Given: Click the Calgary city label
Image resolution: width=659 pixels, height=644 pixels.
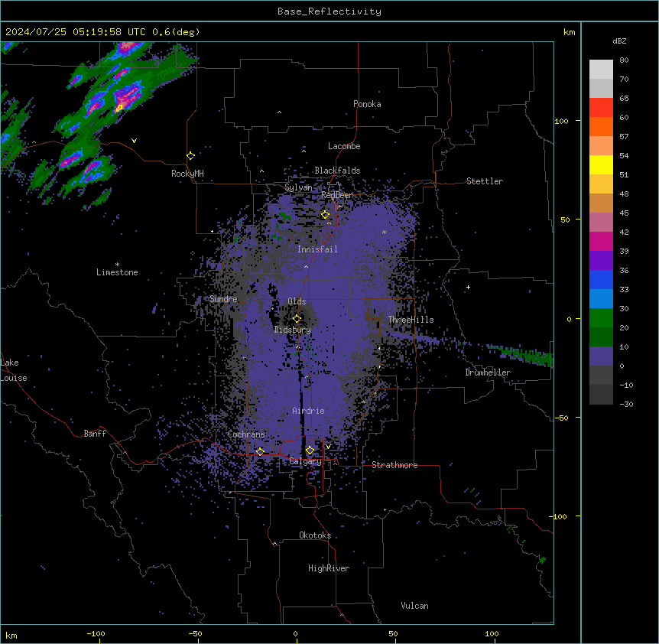Looking at the screenshot, I should tap(306, 461).
